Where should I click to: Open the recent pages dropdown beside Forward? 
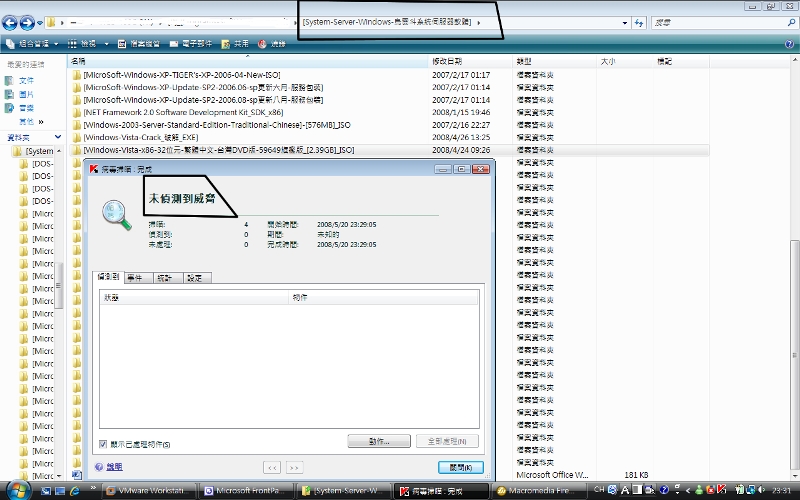pos(40,23)
